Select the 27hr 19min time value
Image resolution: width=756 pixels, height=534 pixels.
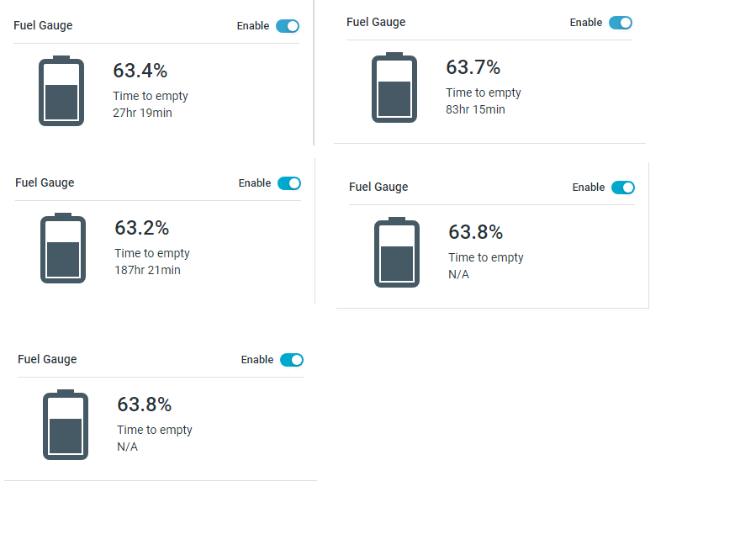pyautogui.click(x=143, y=113)
